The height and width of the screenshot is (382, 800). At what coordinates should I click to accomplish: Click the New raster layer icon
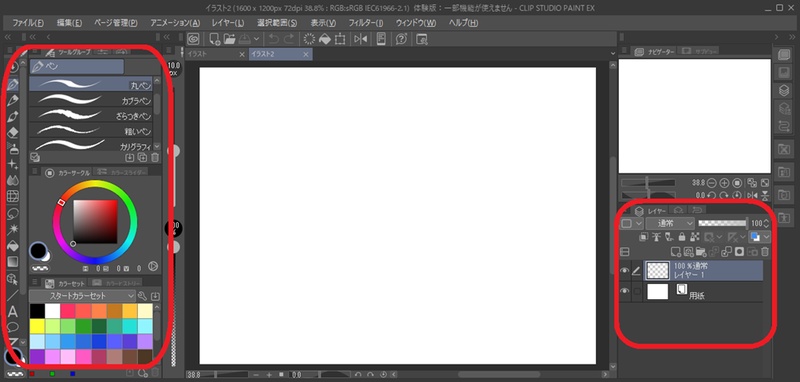[676, 251]
